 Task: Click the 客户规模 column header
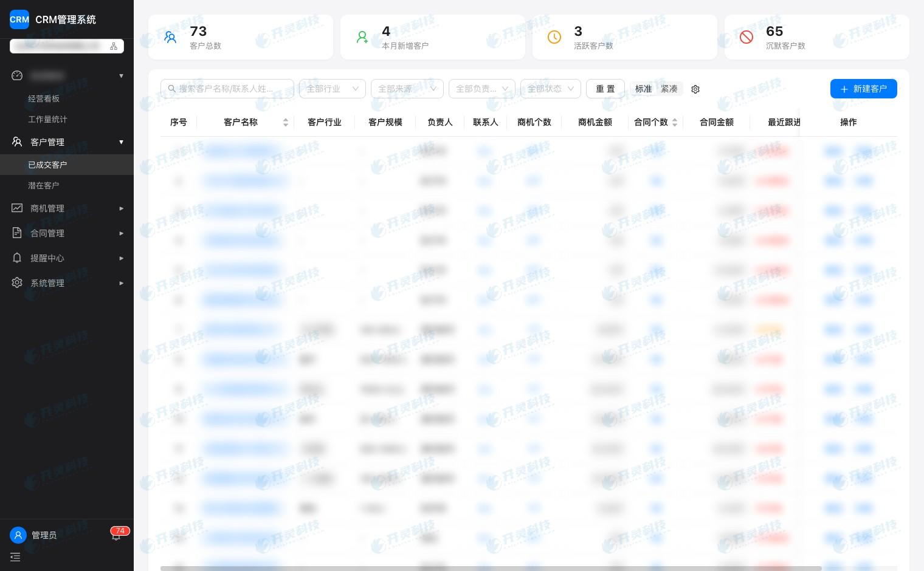(385, 122)
